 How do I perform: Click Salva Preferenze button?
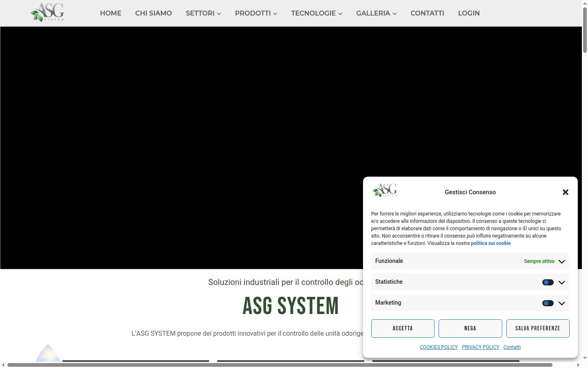click(538, 328)
